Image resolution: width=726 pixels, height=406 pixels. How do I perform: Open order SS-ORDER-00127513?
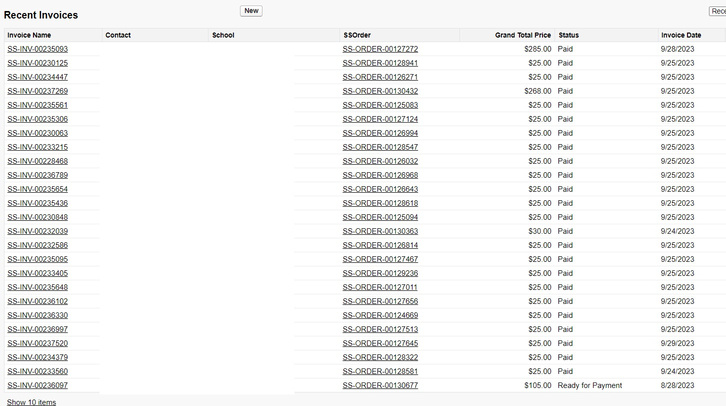pyautogui.click(x=380, y=329)
